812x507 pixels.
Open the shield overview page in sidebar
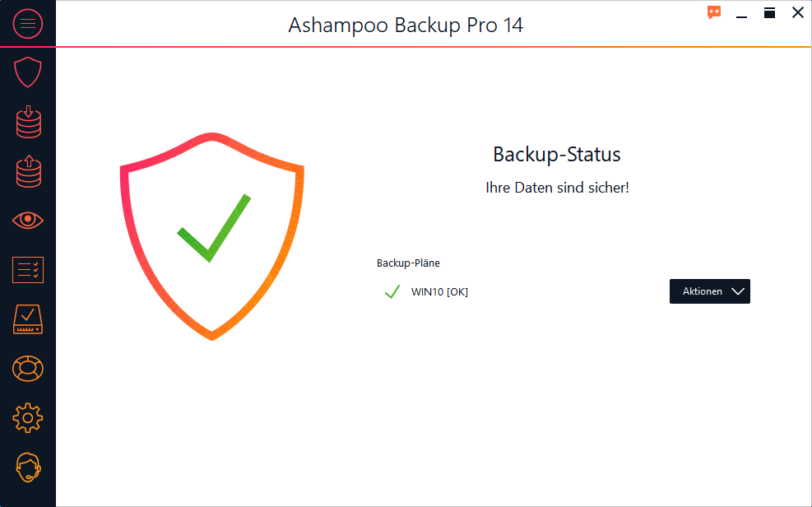click(28, 73)
